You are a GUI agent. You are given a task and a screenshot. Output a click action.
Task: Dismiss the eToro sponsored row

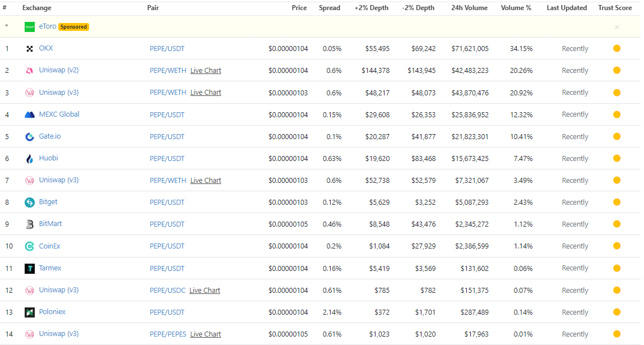tap(617, 27)
